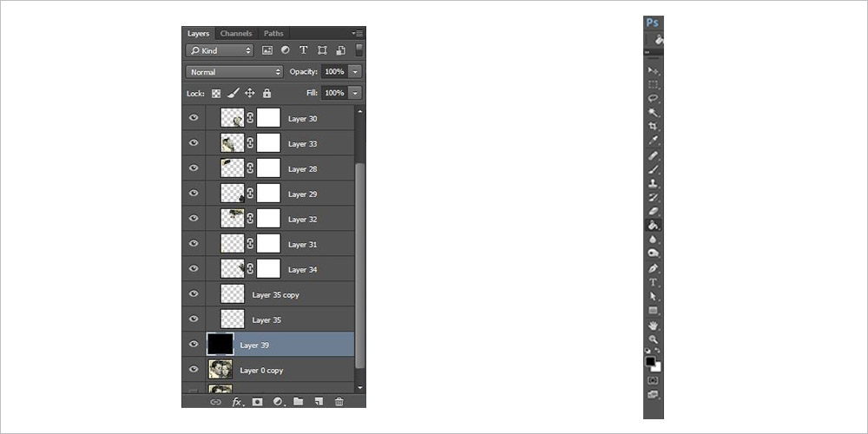Select the Move tool

pyautogui.click(x=654, y=71)
